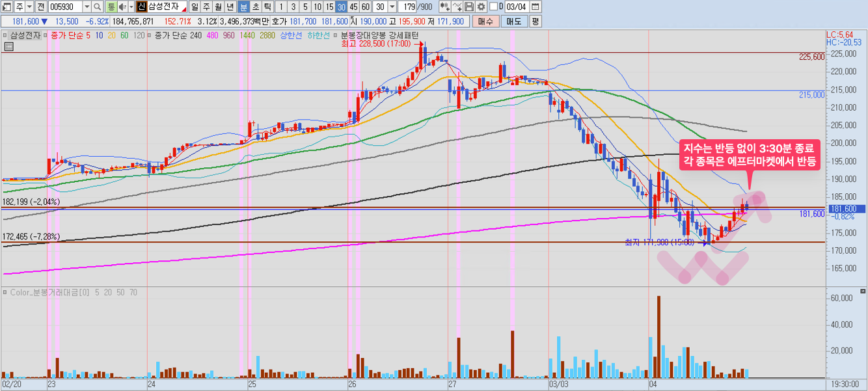This screenshot has height=391, width=868.
Task: Click the add indicator candlestick icon
Action: [x=444, y=7]
